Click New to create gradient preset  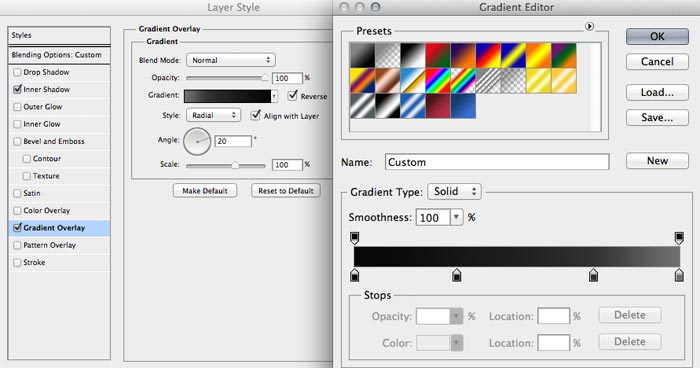point(657,161)
